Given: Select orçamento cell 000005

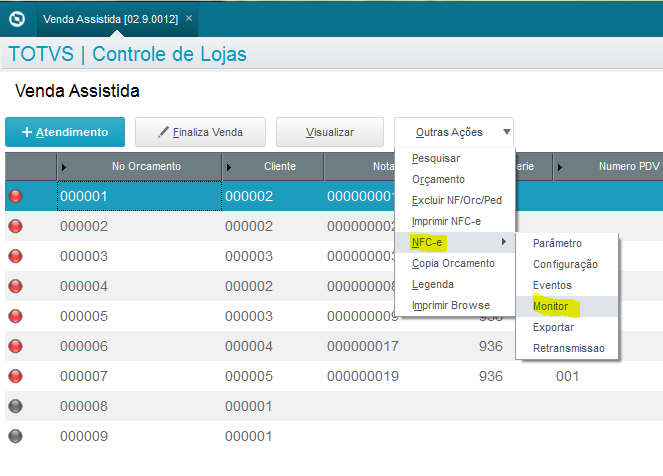Looking at the screenshot, I should [x=139, y=316].
